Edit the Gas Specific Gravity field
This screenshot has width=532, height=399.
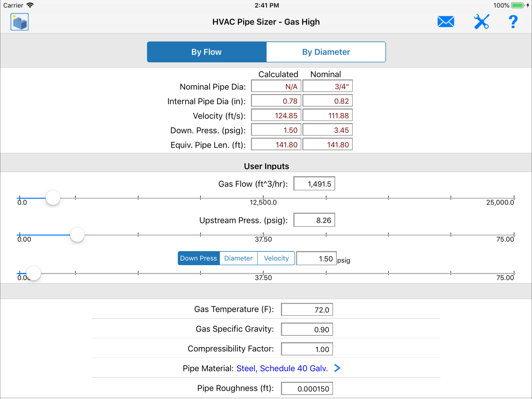(x=307, y=329)
